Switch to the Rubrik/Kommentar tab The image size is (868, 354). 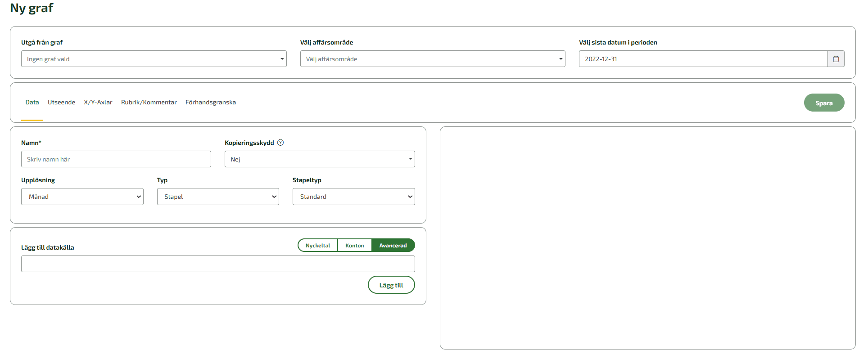[149, 103]
